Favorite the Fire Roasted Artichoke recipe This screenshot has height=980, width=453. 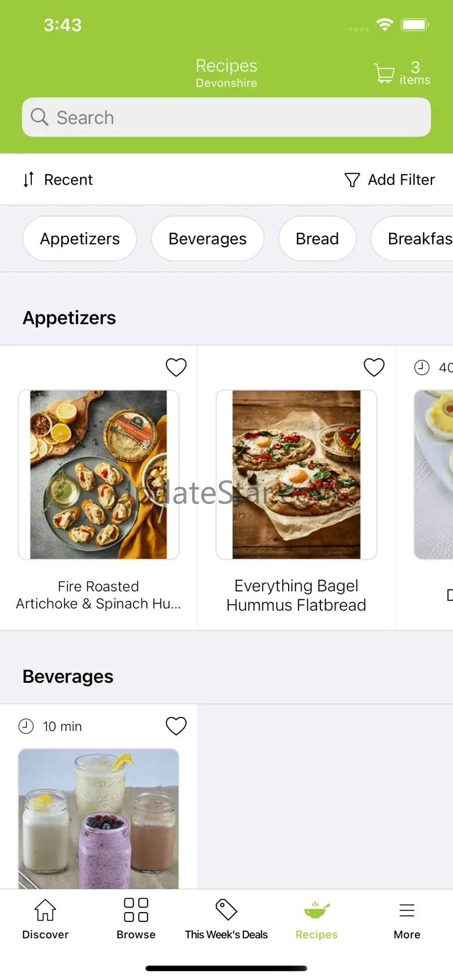click(176, 367)
